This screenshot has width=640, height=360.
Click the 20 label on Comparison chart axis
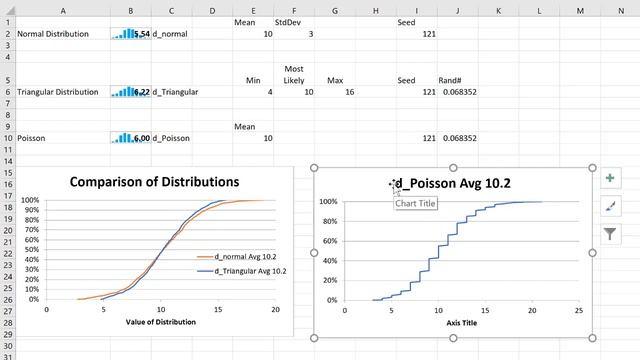[276, 309]
